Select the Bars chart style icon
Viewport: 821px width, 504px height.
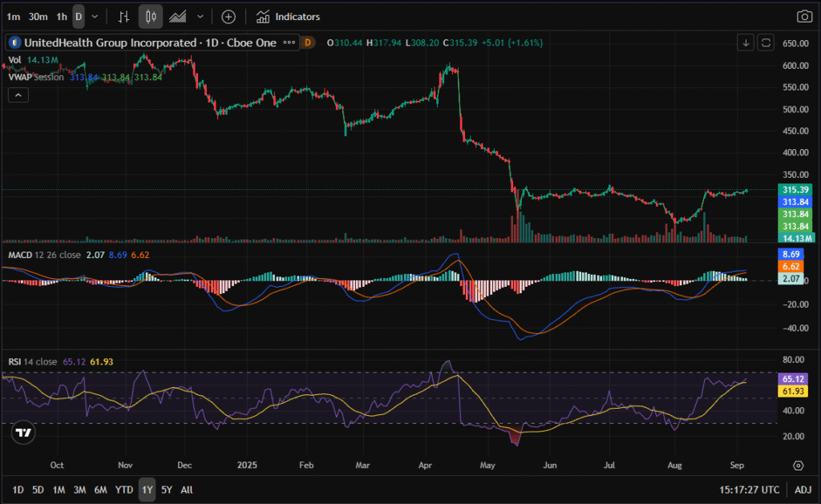click(123, 16)
